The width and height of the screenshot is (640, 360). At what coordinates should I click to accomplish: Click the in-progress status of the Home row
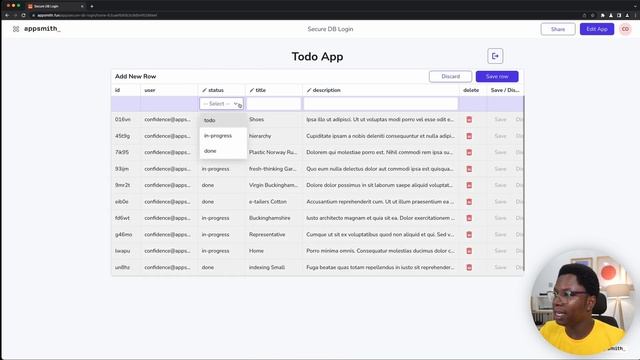tap(215, 251)
